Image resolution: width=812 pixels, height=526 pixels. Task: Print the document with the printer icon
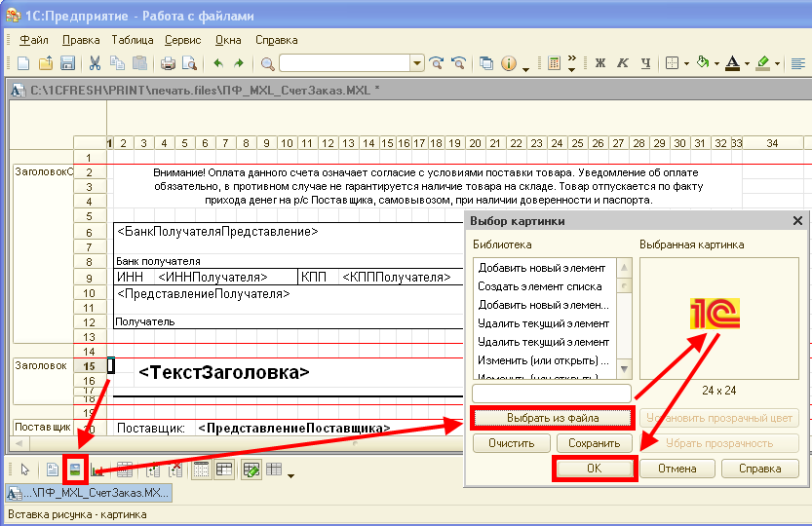pos(168,63)
